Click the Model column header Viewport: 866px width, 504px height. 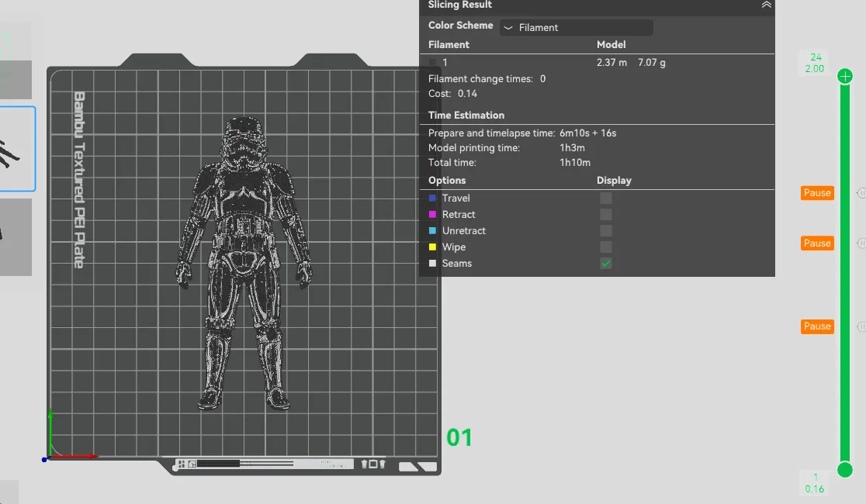611,45
